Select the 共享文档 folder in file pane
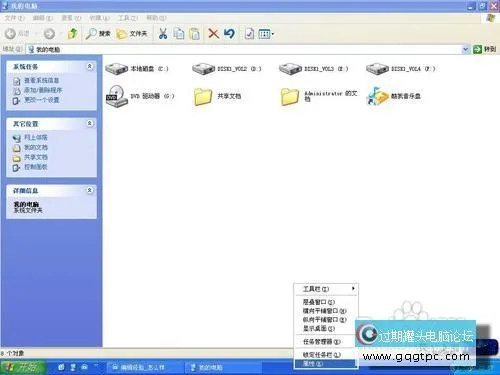 click(x=217, y=96)
